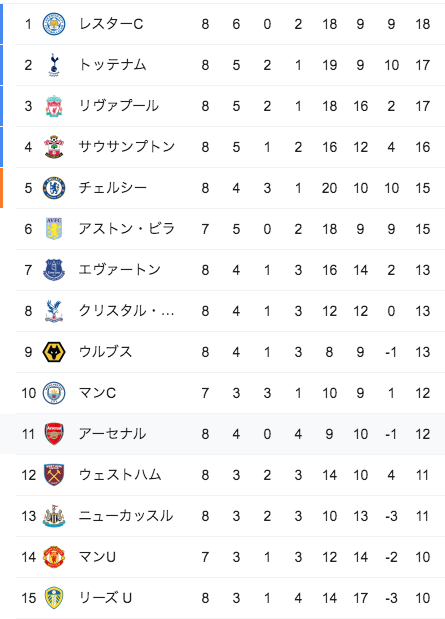Click the Leeds United shield
The height and width of the screenshot is (619, 445).
click(54, 598)
